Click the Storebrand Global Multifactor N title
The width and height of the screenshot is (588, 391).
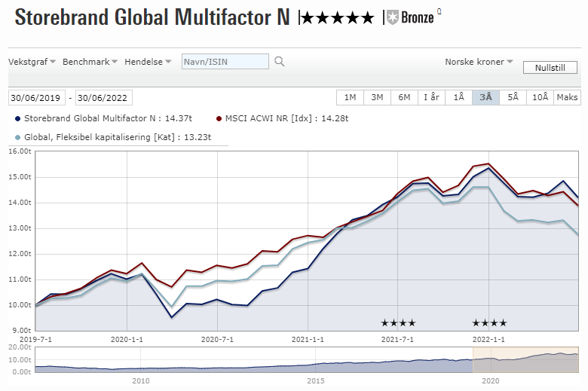click(152, 17)
